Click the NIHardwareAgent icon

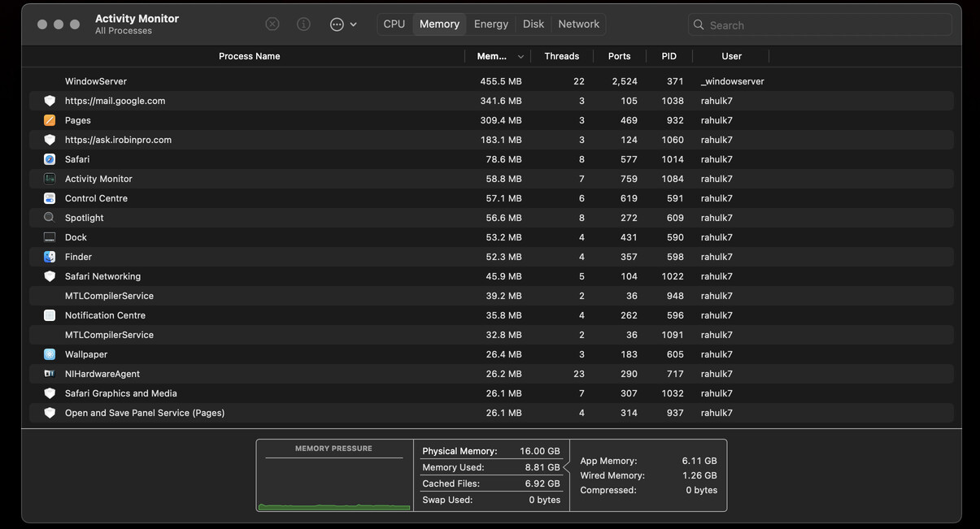[50, 374]
